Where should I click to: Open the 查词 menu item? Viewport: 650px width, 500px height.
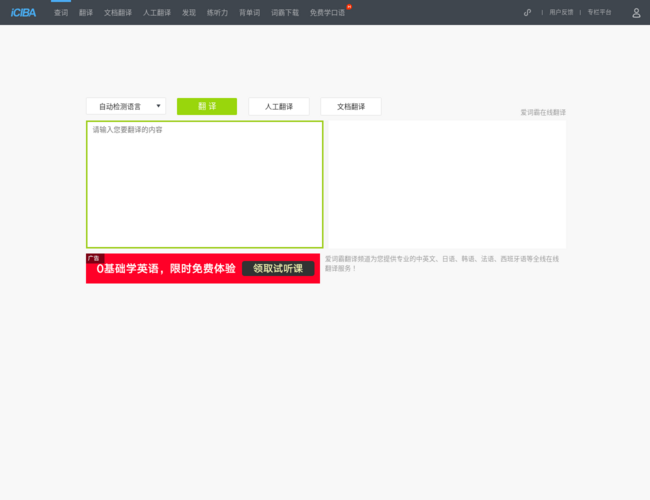[x=61, y=13]
